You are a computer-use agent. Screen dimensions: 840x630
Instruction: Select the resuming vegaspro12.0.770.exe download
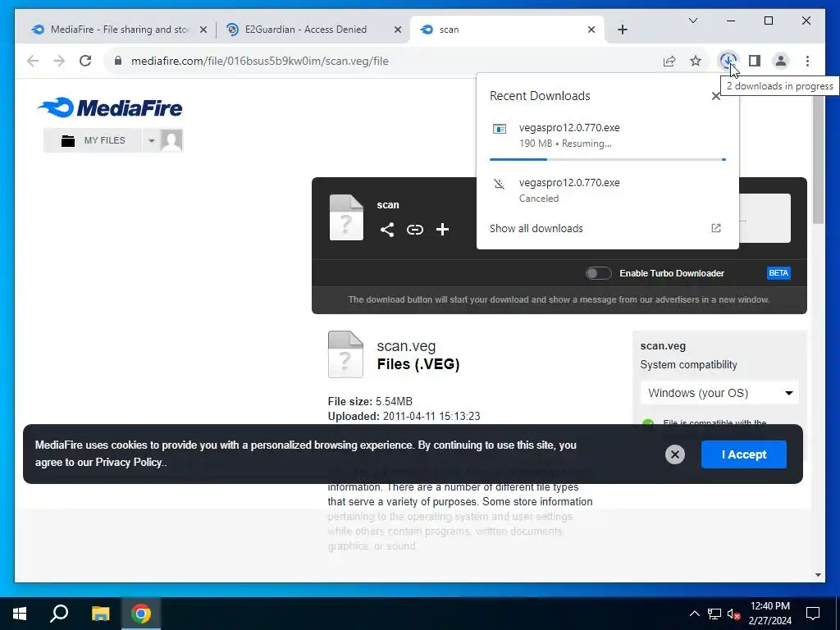point(608,135)
